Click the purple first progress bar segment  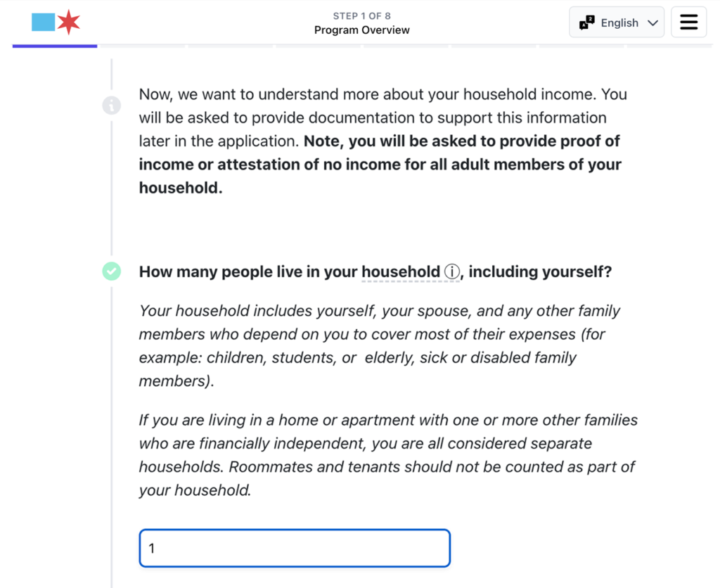[55, 46]
